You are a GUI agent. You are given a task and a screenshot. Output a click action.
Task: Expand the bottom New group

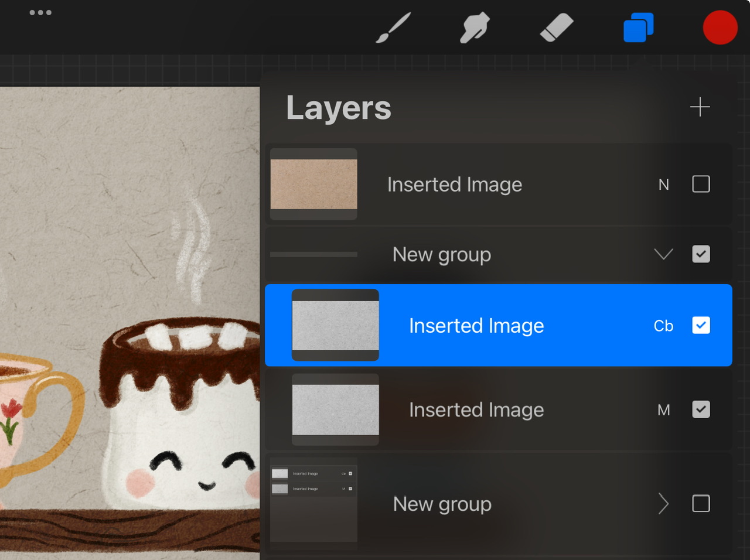coord(663,504)
